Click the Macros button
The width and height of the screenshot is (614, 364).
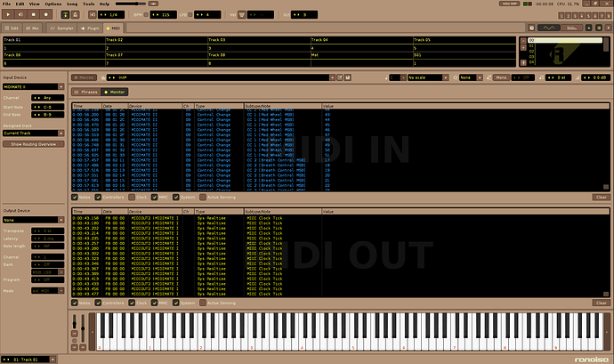tap(84, 77)
